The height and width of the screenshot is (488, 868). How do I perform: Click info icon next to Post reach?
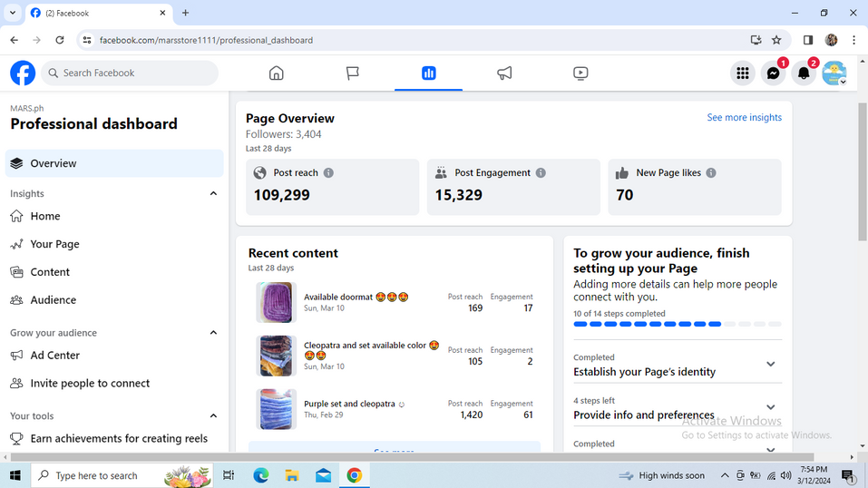(328, 173)
